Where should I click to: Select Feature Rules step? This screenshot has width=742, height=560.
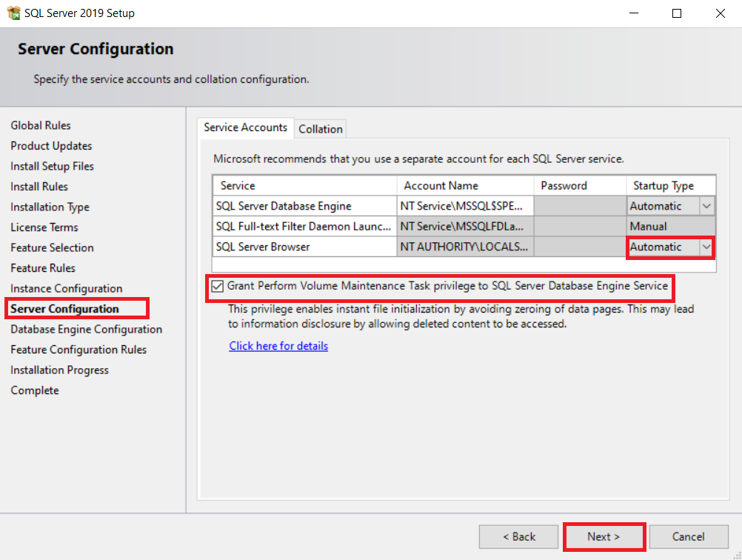click(43, 268)
